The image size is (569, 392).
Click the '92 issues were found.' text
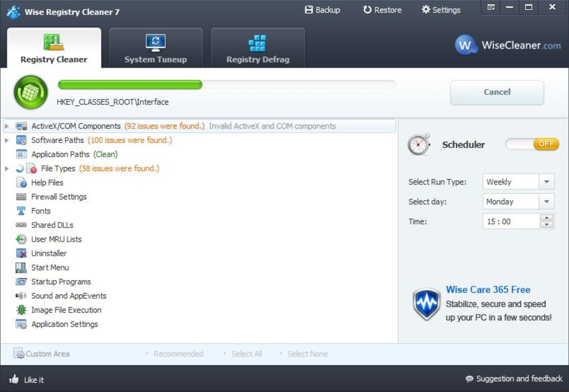pos(164,126)
